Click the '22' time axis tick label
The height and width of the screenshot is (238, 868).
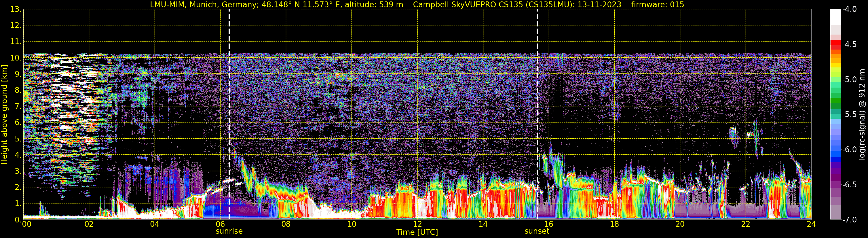pos(746,224)
